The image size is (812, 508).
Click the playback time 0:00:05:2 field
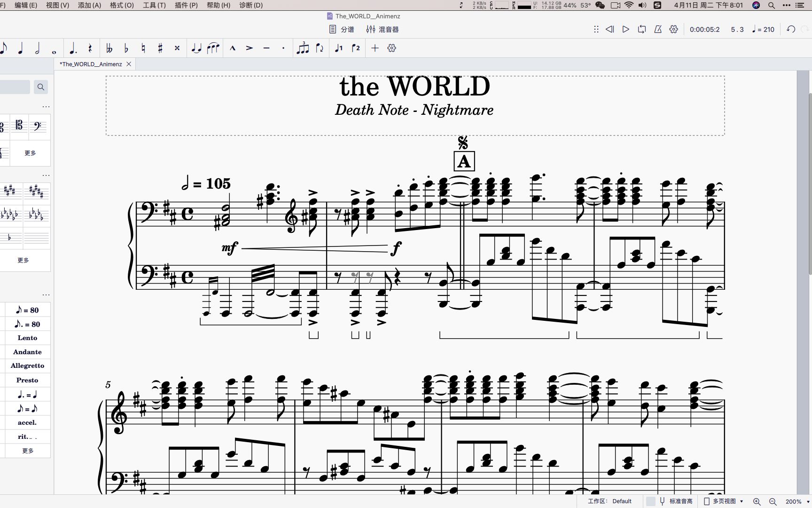[704, 29]
